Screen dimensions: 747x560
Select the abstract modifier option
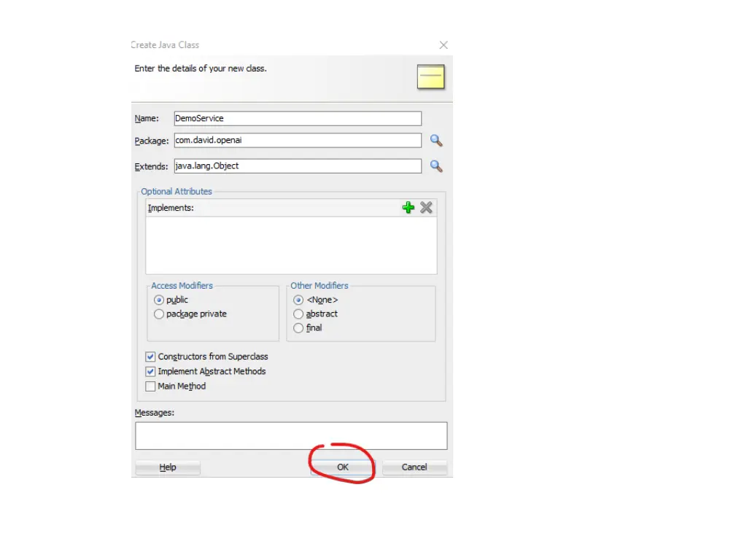(x=298, y=314)
